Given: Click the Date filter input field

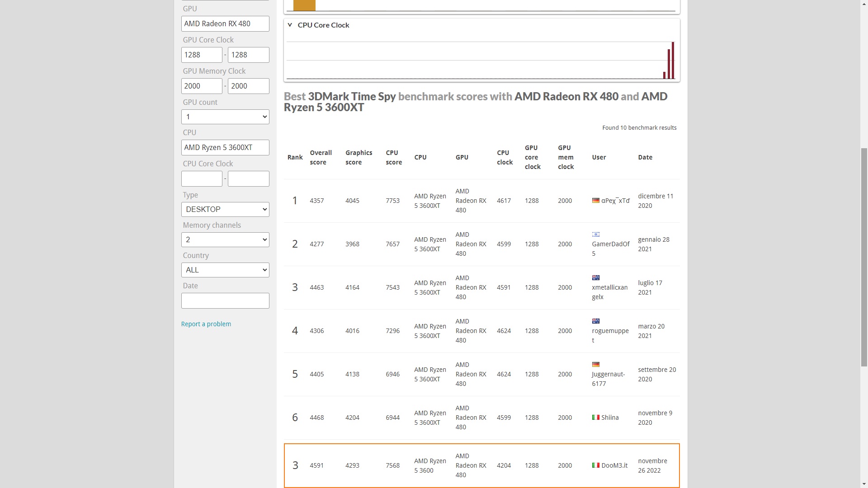Looking at the screenshot, I should tap(225, 301).
